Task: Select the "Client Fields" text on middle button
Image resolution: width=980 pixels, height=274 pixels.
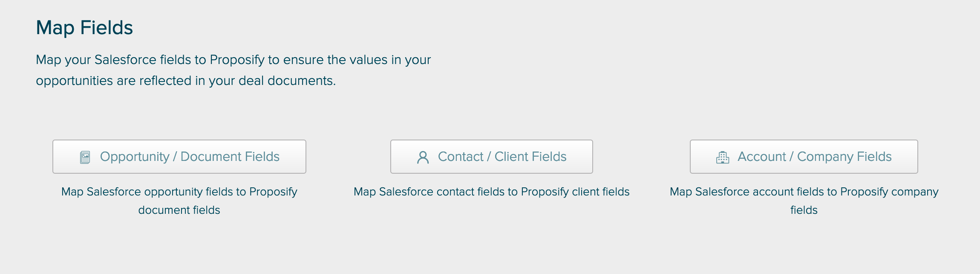Action: point(530,157)
